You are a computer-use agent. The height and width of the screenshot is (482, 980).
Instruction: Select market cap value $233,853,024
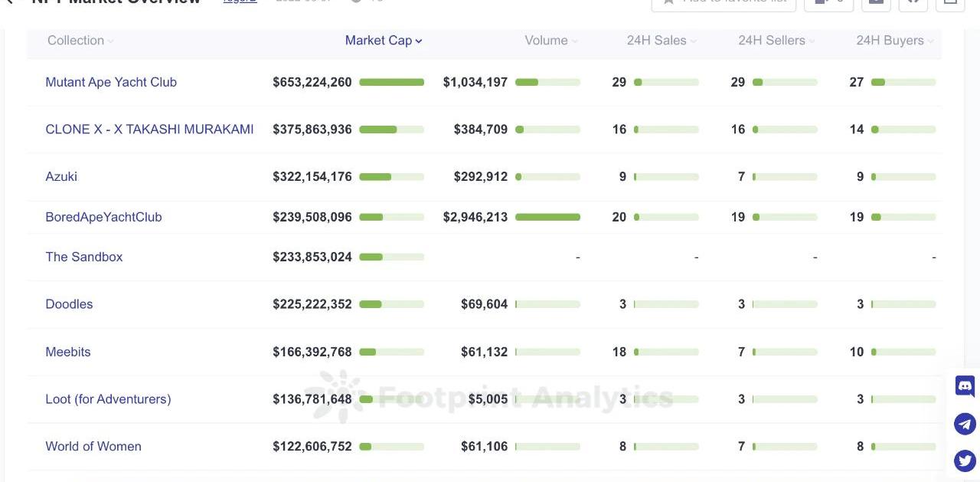point(312,257)
